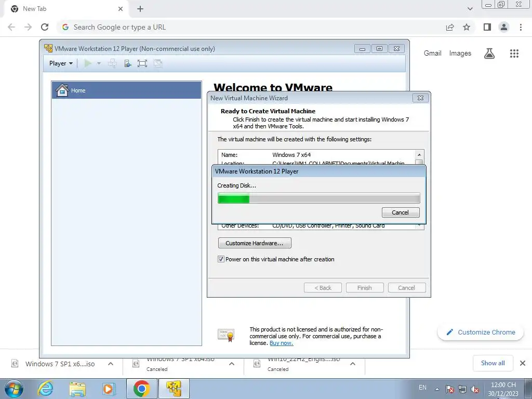The width and height of the screenshot is (532, 399).
Task: Select the New Tab browser tab
Action: [66, 9]
